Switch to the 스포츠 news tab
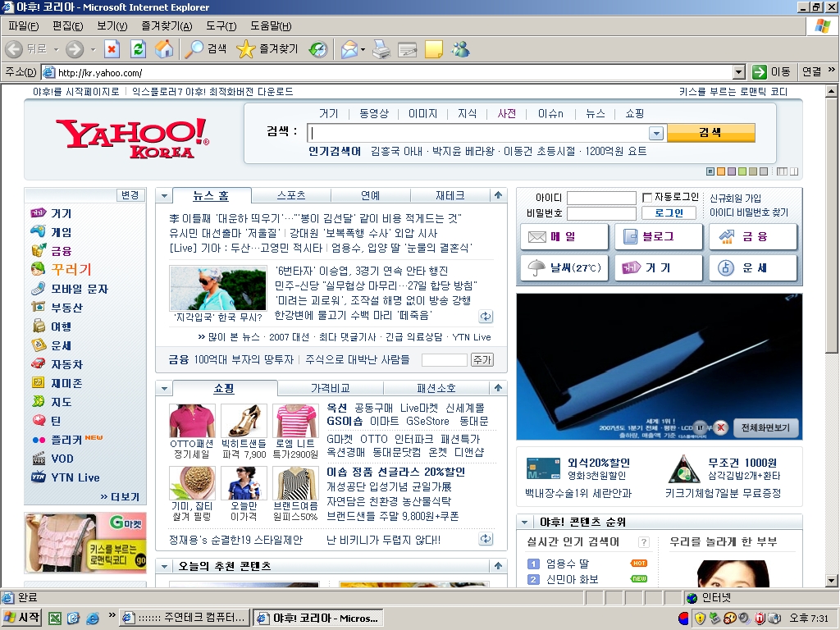 (291, 195)
